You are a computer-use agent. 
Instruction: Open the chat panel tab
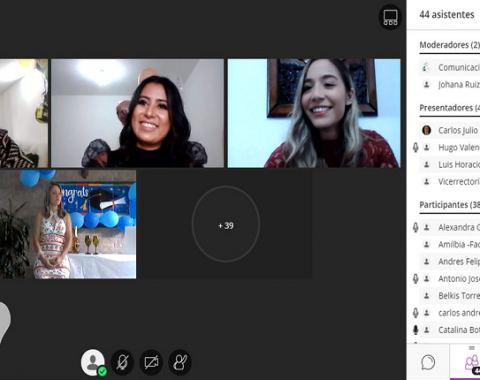(x=428, y=362)
